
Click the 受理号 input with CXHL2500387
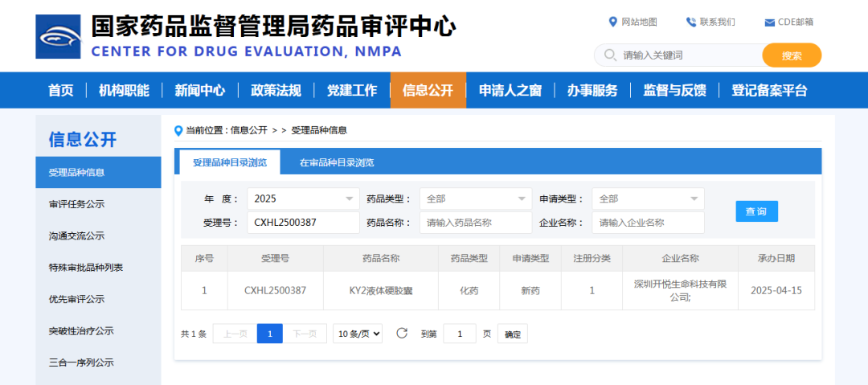click(x=303, y=223)
